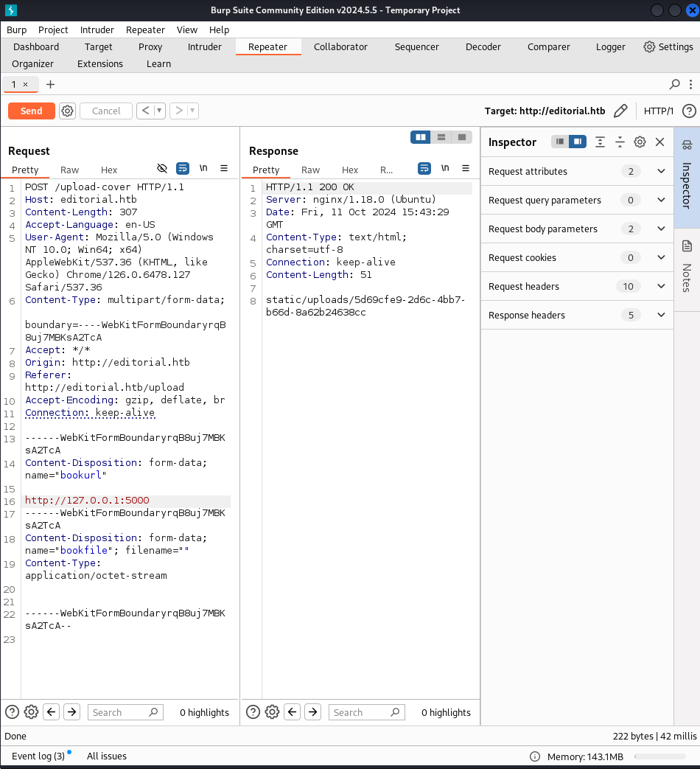The height and width of the screenshot is (769, 700).
Task: Close the Inspector panel
Action: (x=659, y=142)
